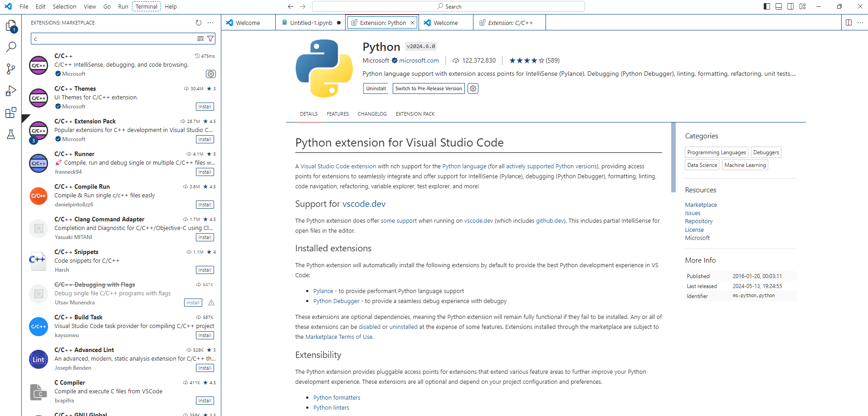Close the Extension: Python tab

(412, 23)
